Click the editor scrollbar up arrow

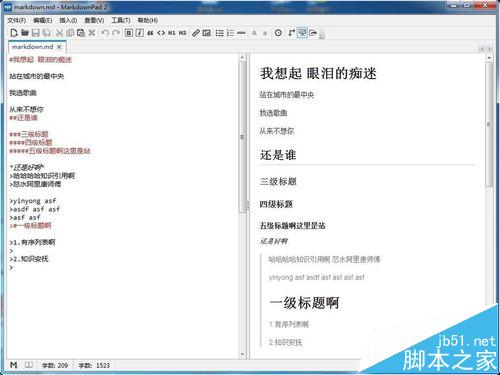click(242, 57)
